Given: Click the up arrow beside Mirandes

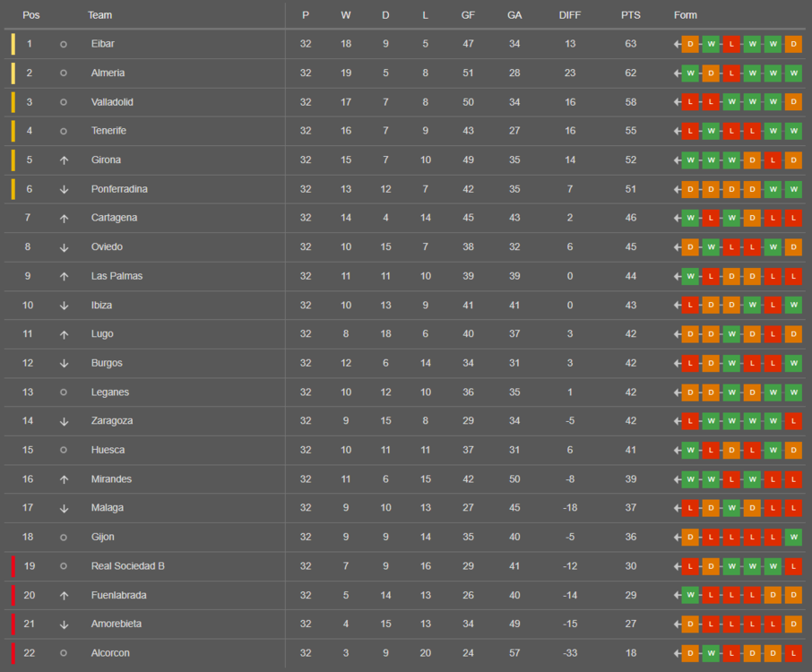Looking at the screenshot, I should click(x=64, y=479).
